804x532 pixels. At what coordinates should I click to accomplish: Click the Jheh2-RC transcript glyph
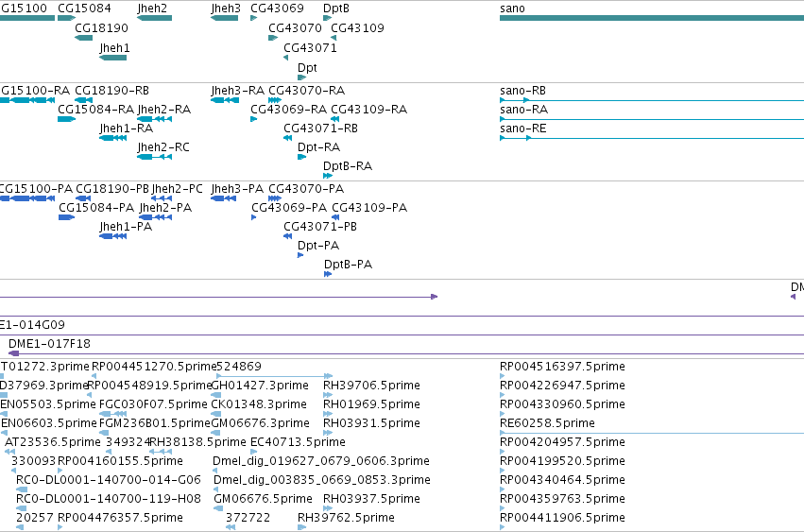[x=154, y=157]
